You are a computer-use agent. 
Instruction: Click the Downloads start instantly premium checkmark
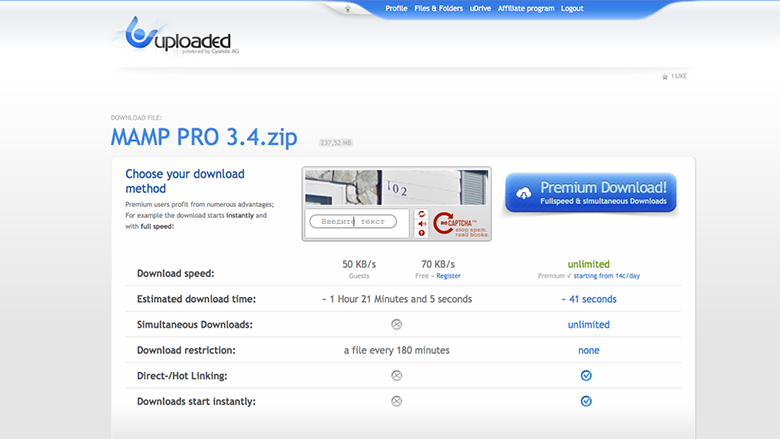click(x=586, y=401)
